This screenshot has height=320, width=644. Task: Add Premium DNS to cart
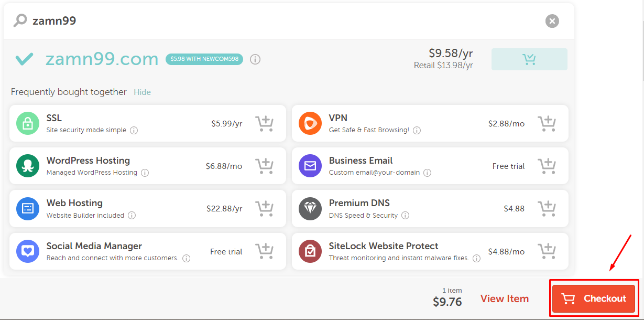[547, 209]
